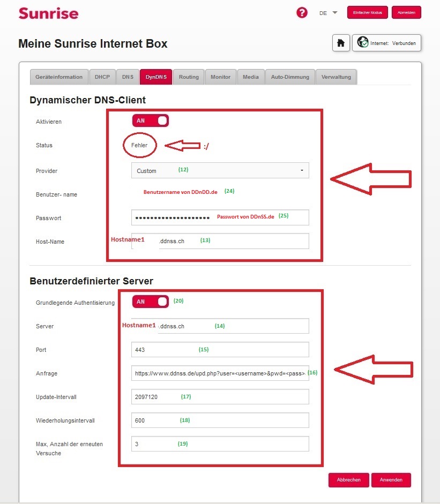
Task: Click the Anfrage label
Action: [46, 373]
